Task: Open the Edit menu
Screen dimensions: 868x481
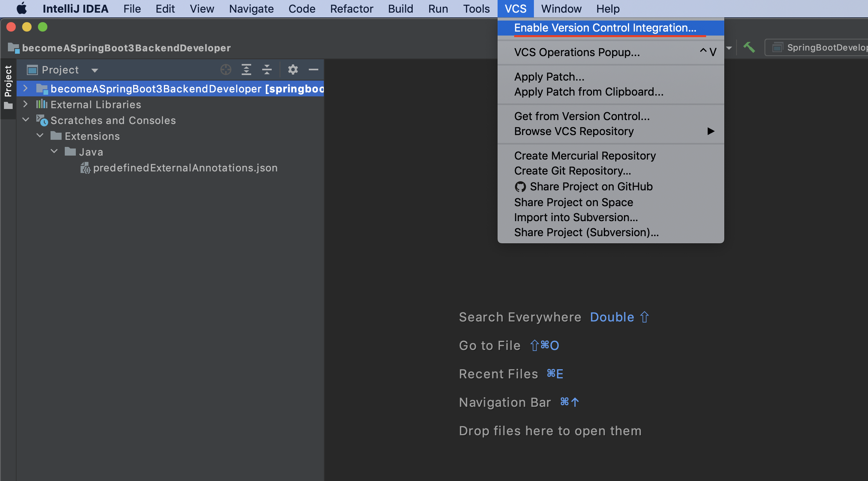Action: click(x=165, y=8)
